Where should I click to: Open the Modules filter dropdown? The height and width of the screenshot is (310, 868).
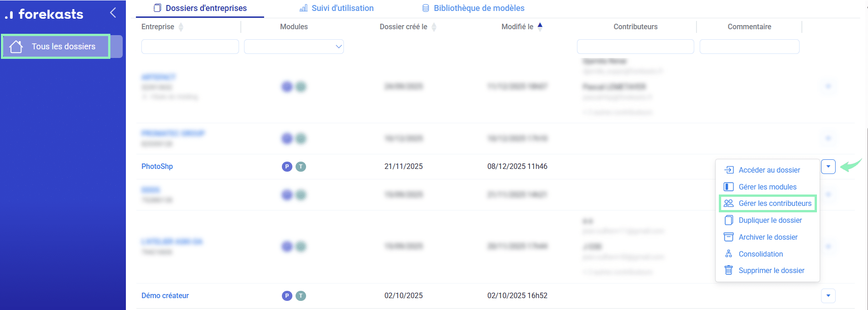coord(294,47)
